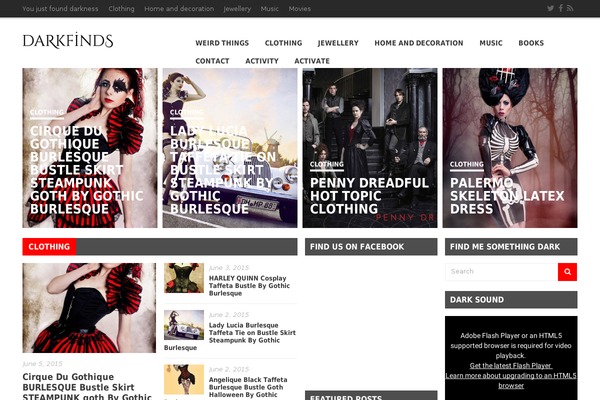
Task: Select the BOOKS menu item
Action: (x=531, y=43)
